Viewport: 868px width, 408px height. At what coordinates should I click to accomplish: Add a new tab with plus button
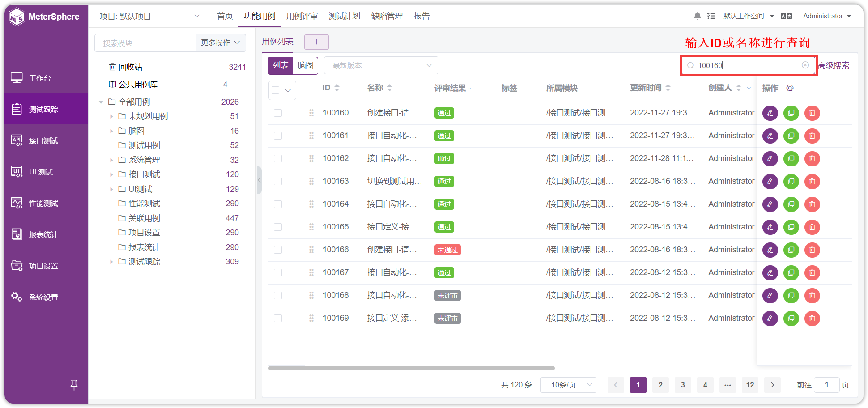coord(316,42)
